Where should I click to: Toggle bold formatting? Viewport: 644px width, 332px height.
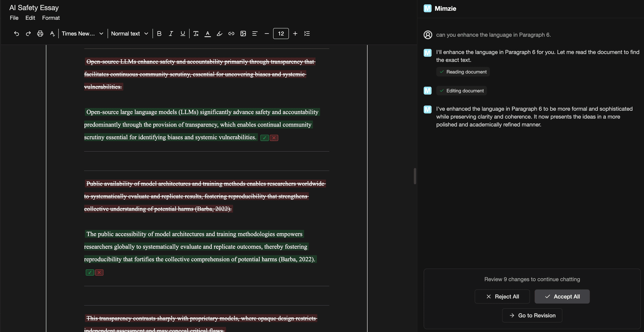159,33
